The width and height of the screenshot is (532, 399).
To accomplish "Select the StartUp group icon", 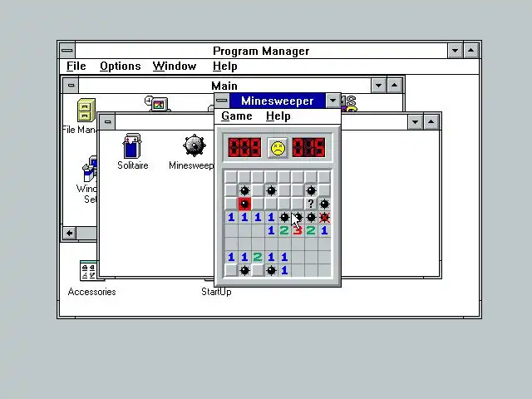I will (216, 292).
